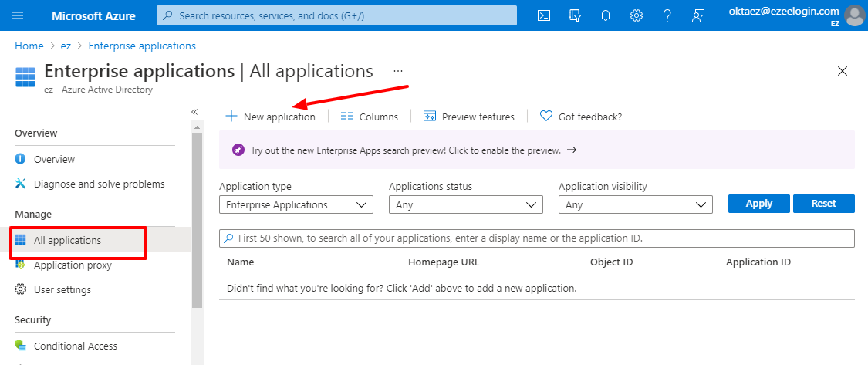Screen dimensions: 868x365
Task: Click the search magnifier icon in the application filter box
Action: click(228, 238)
